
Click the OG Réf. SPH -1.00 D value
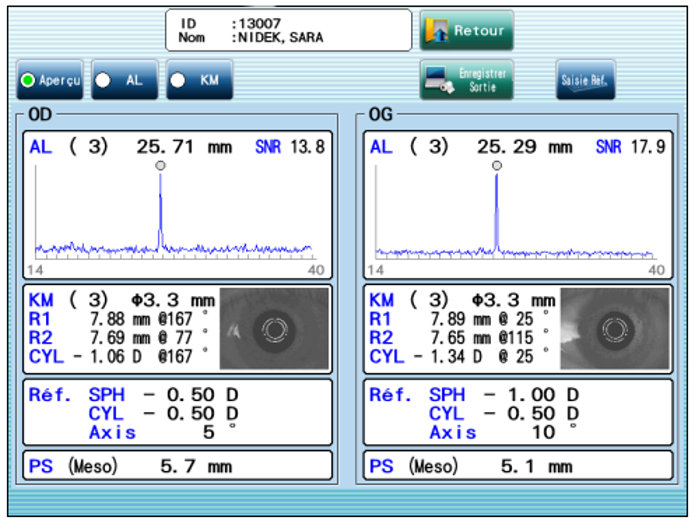pyautogui.click(x=531, y=395)
